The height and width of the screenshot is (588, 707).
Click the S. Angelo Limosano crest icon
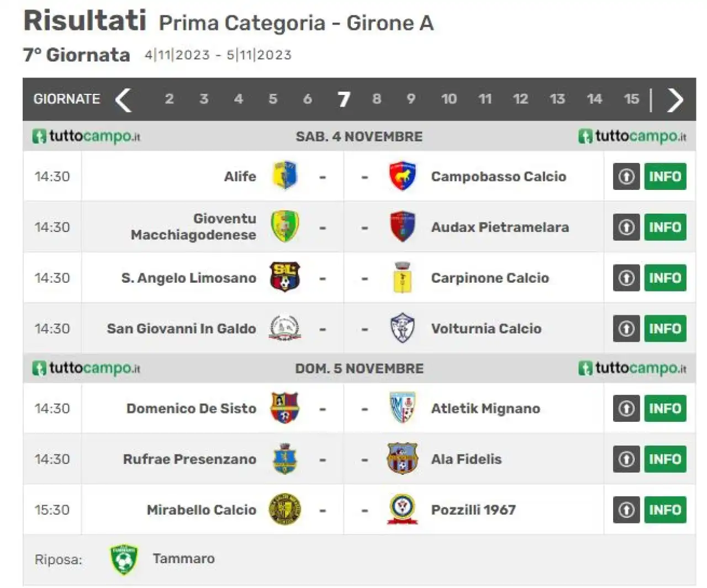point(284,277)
